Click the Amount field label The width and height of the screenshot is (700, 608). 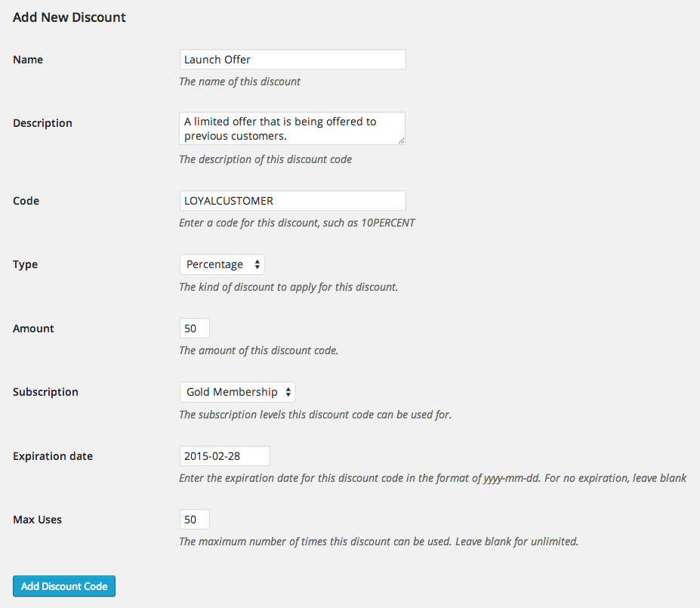[33, 329]
